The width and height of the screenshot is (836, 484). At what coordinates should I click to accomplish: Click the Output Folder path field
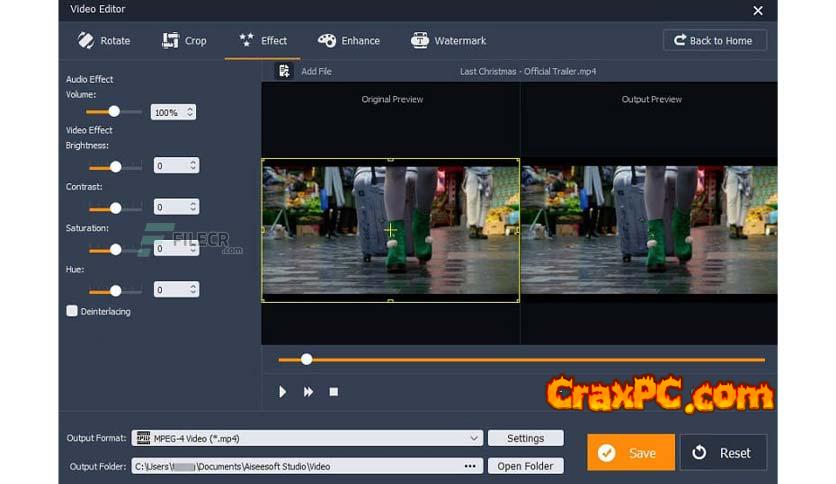coord(295,466)
